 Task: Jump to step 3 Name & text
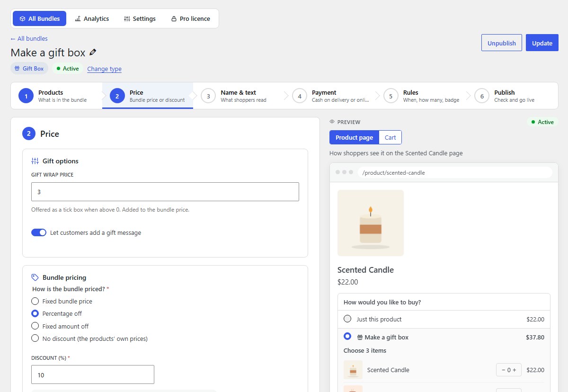coord(239,96)
